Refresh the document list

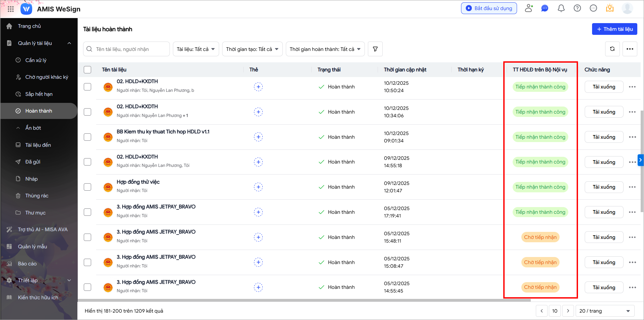tap(612, 49)
